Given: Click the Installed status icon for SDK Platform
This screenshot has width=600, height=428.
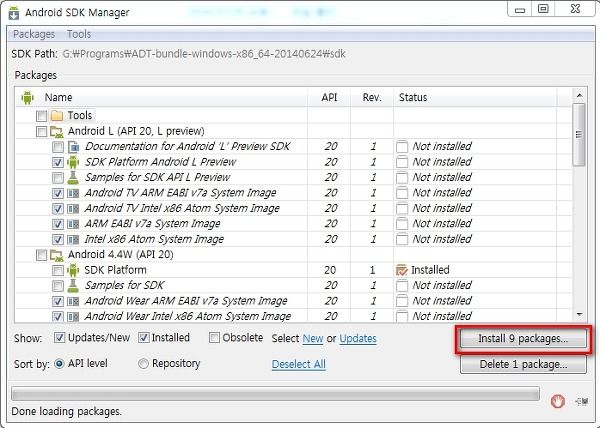Looking at the screenshot, I should tap(402, 270).
